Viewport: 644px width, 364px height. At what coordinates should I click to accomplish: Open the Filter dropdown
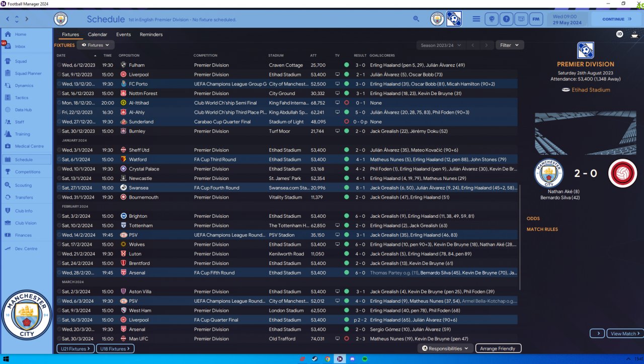click(510, 45)
